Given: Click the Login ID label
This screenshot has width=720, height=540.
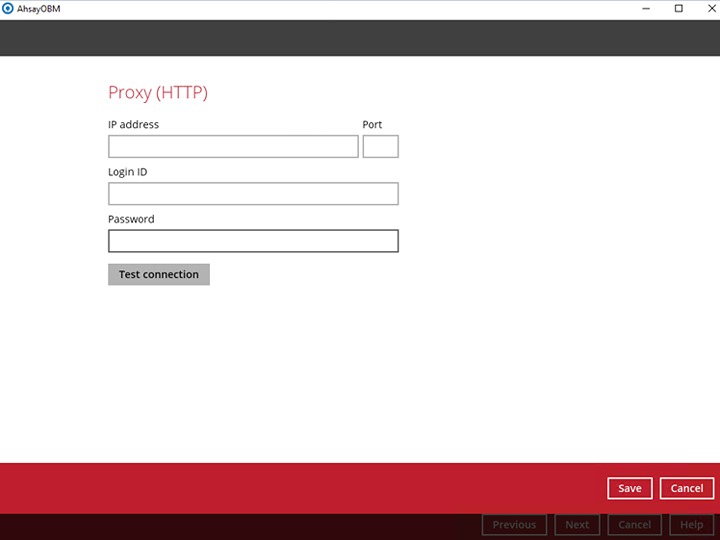Looking at the screenshot, I should pos(128,172).
